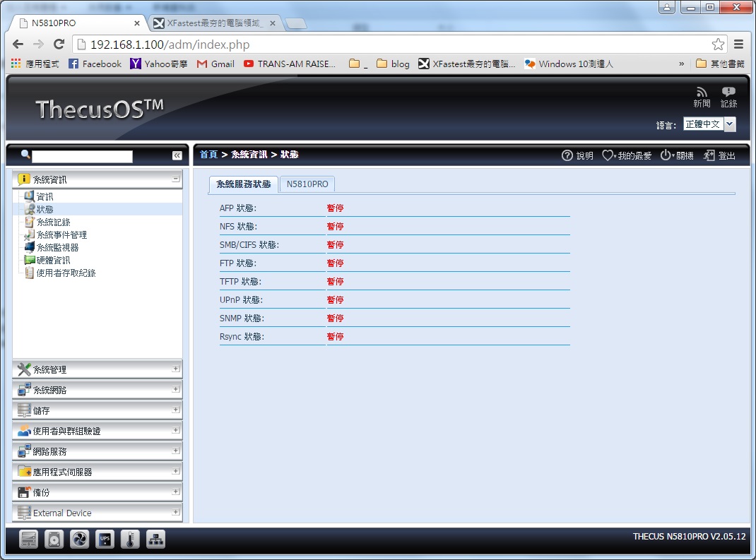The height and width of the screenshot is (560, 756).
Task: Click the sidebar search magnifier icon
Action: click(x=25, y=154)
